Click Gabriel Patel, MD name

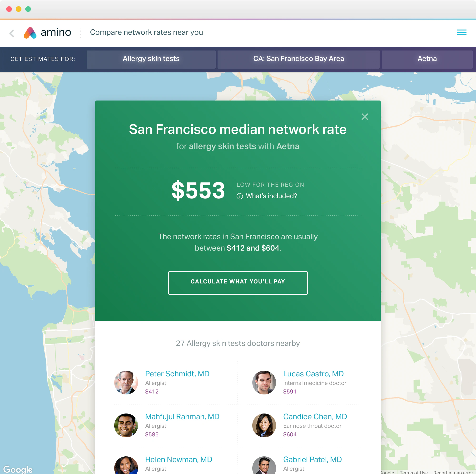(312, 459)
